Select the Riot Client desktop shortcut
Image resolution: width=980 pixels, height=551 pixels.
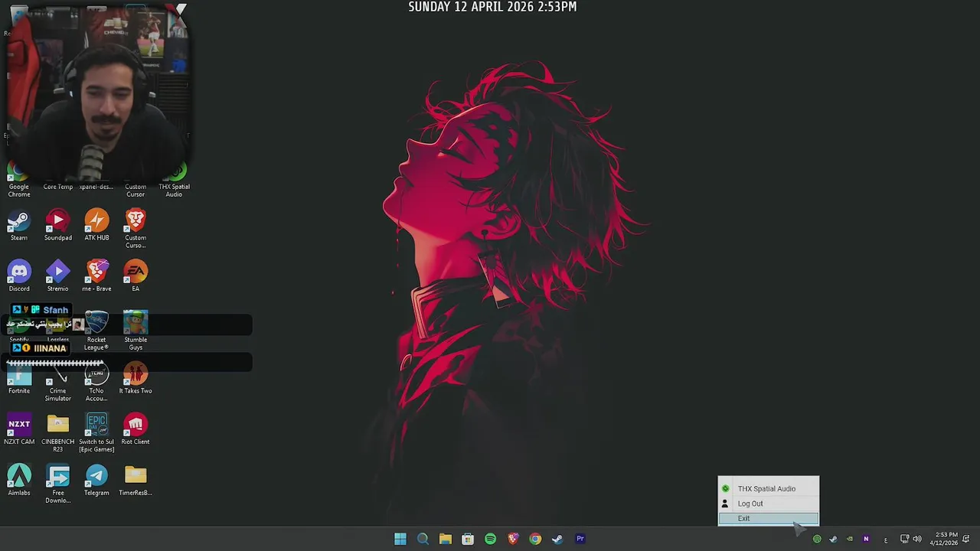(136, 430)
